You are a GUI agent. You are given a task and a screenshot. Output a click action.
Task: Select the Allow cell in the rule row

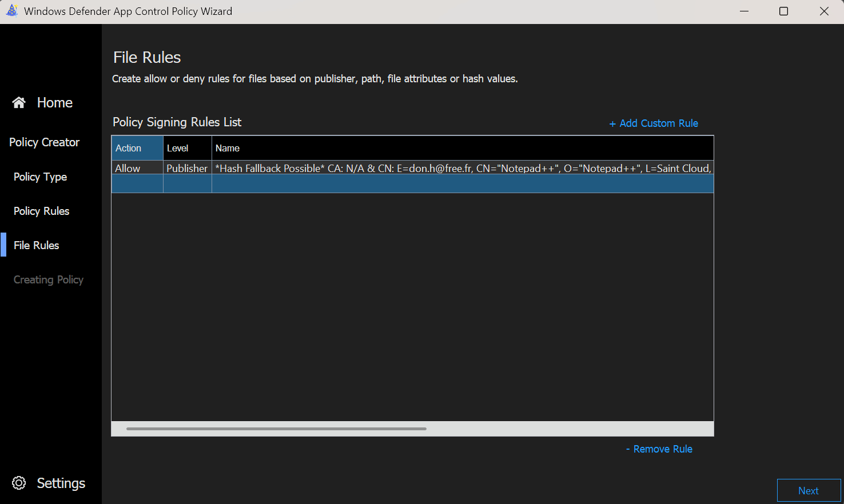[x=137, y=168]
